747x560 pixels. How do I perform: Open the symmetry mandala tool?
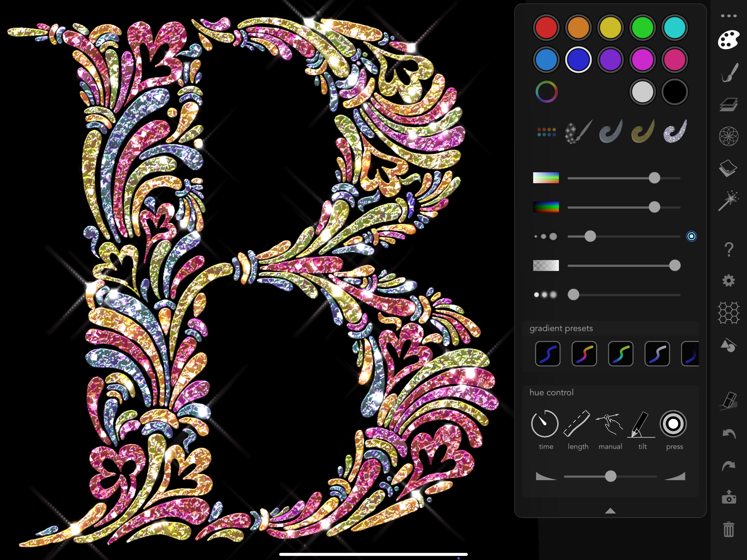pyautogui.click(x=728, y=136)
